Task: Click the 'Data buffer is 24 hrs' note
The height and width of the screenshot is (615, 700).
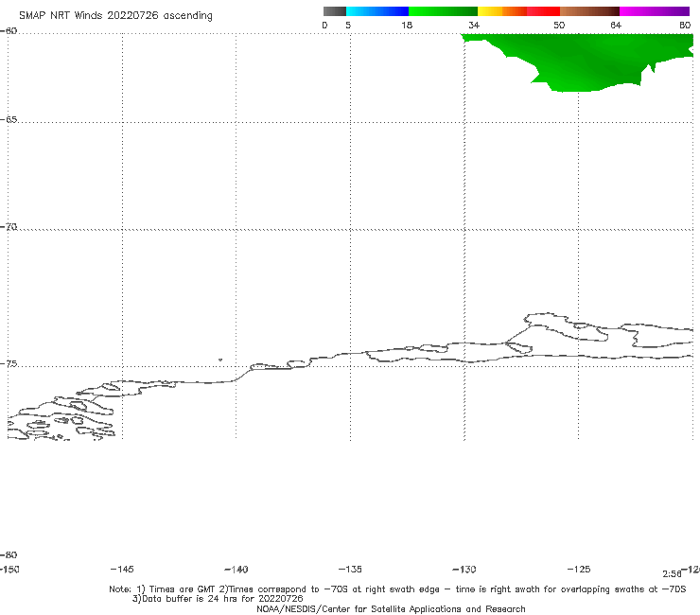Action: [218, 599]
